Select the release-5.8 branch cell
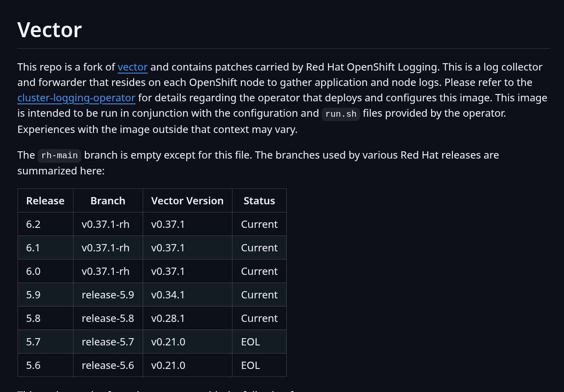The image size is (564, 392). (x=108, y=318)
